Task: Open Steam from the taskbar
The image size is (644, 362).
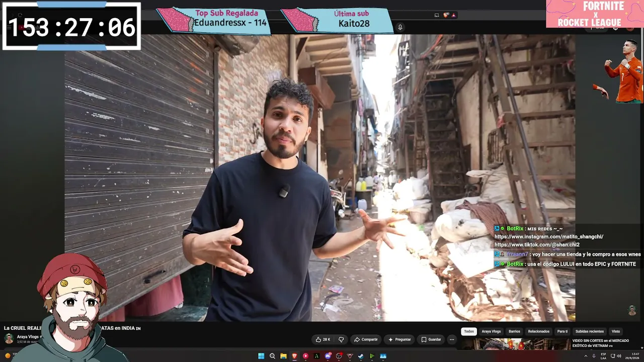Action: tap(361, 356)
